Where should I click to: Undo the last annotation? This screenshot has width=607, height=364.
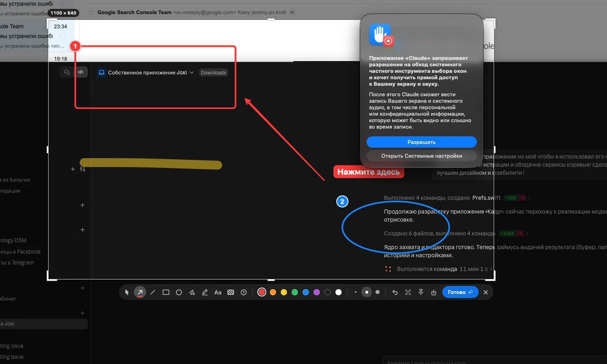coord(395,292)
